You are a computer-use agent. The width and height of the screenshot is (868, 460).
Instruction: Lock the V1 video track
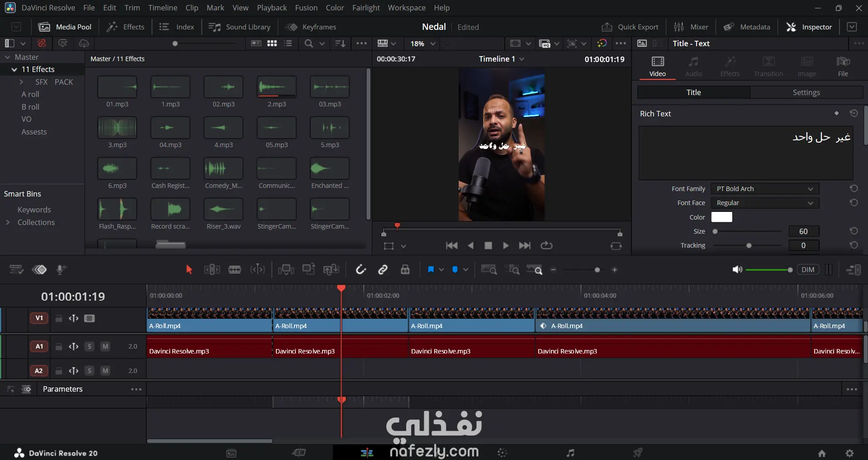[x=59, y=318]
